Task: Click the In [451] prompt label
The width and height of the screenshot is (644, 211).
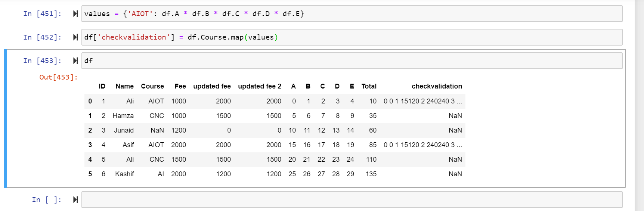Action: tap(42, 14)
